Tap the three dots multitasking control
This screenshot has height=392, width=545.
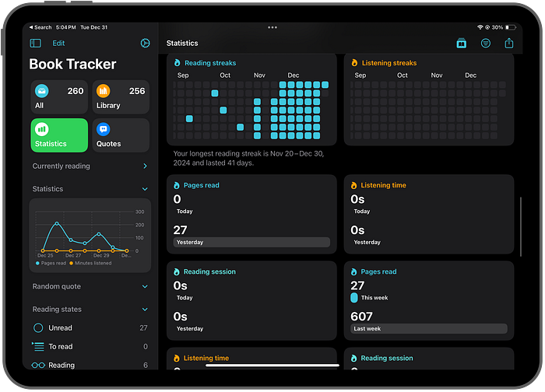(272, 27)
